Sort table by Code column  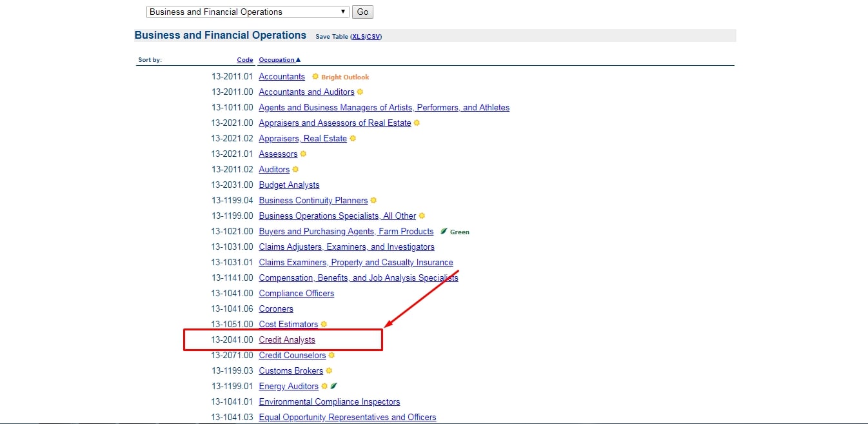(x=245, y=60)
